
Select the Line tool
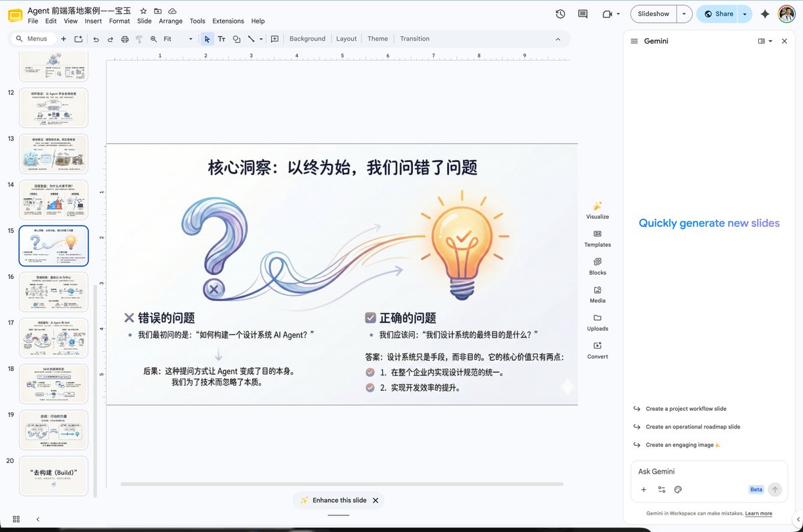[x=251, y=39]
